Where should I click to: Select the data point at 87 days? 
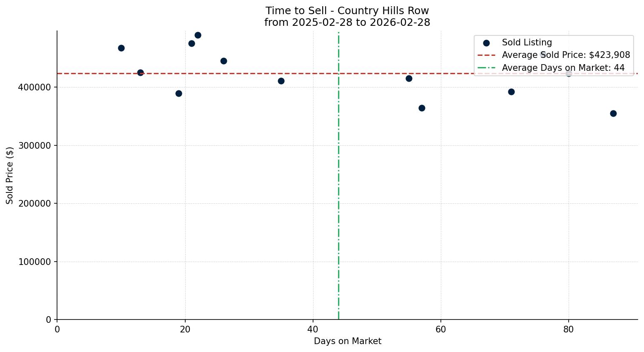click(613, 113)
